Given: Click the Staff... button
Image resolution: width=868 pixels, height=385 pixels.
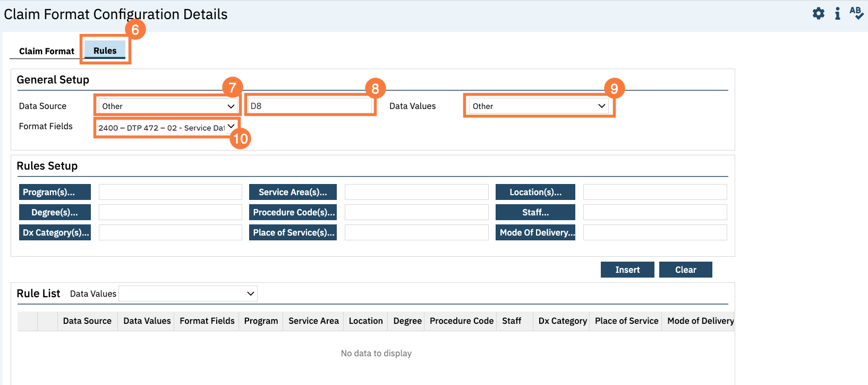Looking at the screenshot, I should [x=535, y=212].
